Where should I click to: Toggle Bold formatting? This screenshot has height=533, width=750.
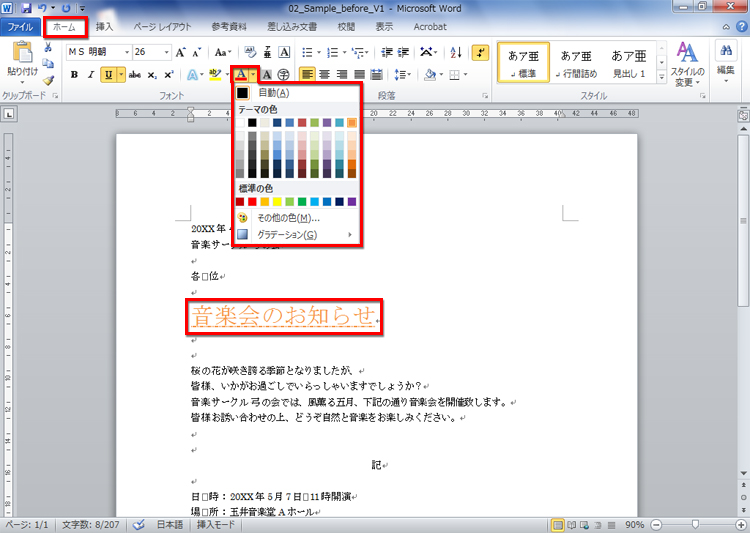point(74,75)
